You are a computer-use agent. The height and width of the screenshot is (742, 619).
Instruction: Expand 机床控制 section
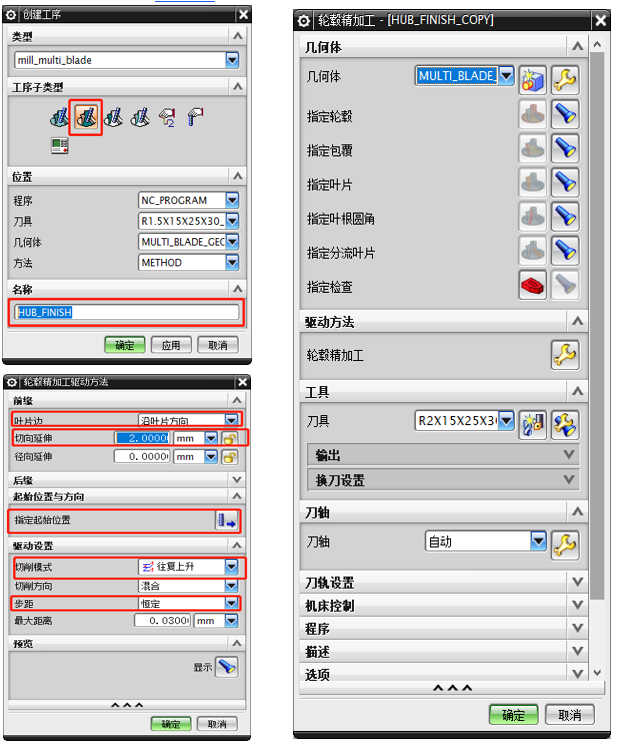(x=577, y=605)
